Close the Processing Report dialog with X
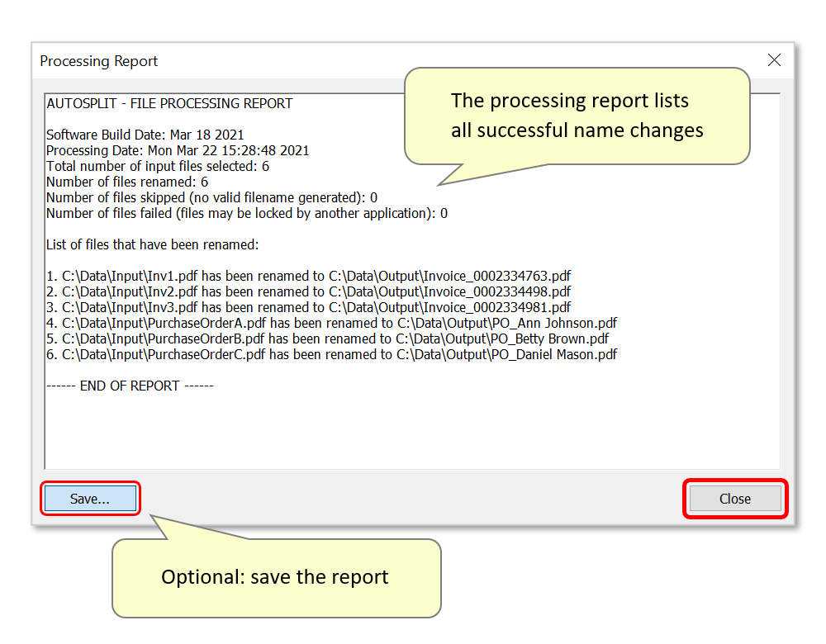This screenshot has width=826, height=644. pyautogui.click(x=774, y=60)
